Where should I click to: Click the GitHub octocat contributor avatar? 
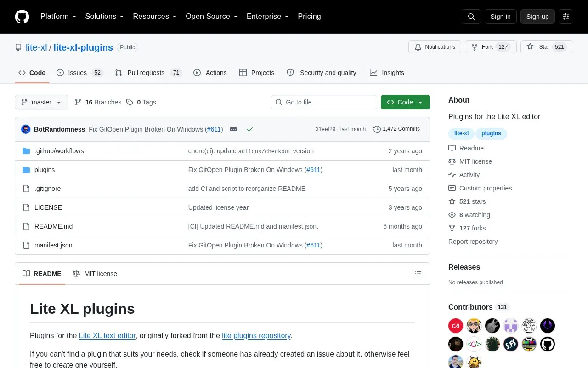[x=548, y=344]
